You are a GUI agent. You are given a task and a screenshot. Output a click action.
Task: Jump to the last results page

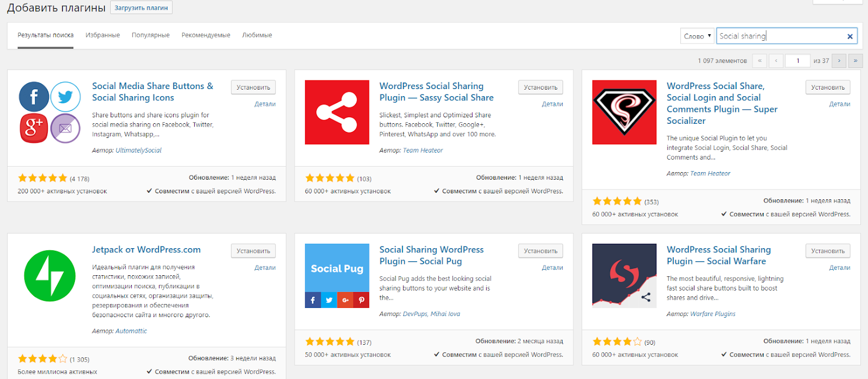pyautogui.click(x=856, y=61)
